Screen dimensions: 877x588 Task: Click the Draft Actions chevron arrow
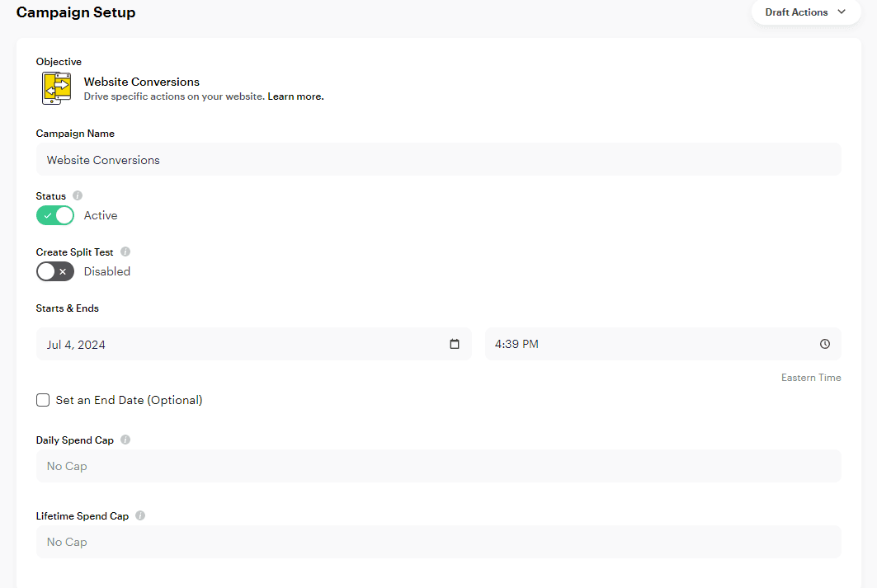coord(842,12)
